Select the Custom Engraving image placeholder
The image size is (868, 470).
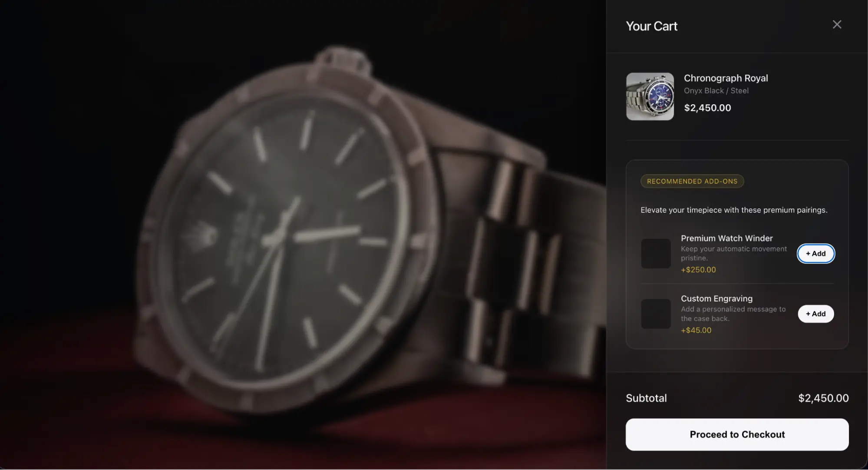click(x=656, y=314)
